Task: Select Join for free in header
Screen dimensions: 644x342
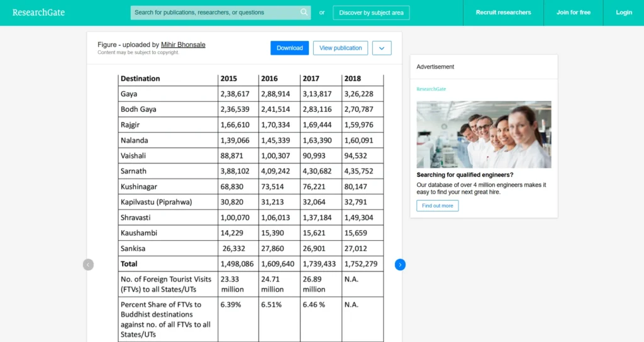Action: [573, 13]
